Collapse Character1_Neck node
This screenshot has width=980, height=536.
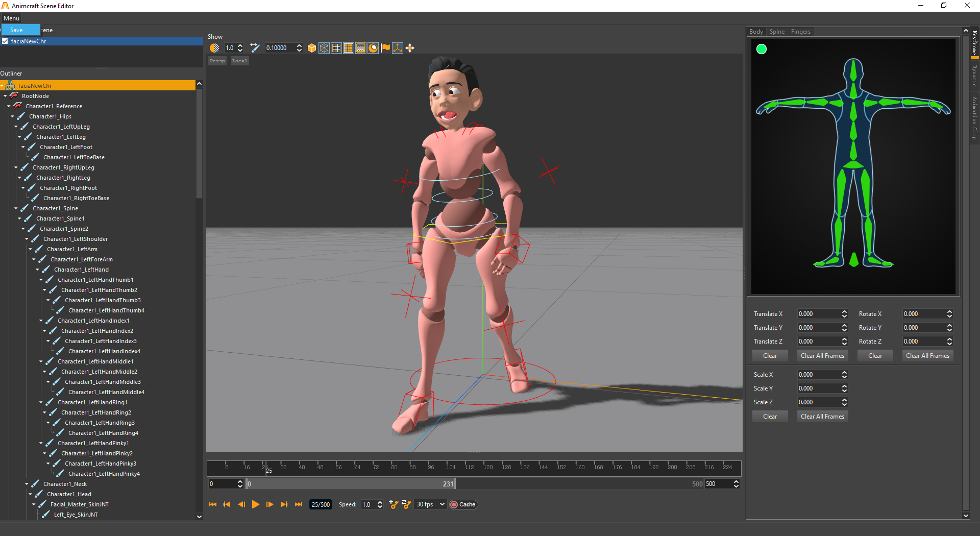(27, 484)
